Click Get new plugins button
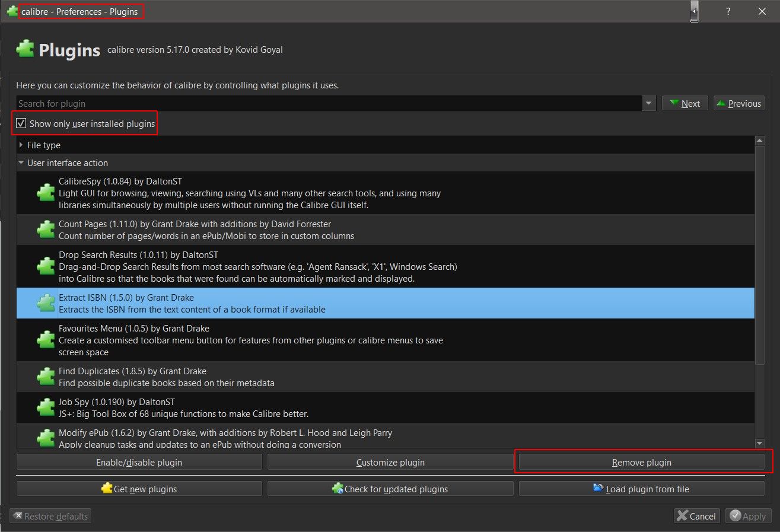Image resolution: width=780 pixels, height=532 pixels. pos(139,489)
